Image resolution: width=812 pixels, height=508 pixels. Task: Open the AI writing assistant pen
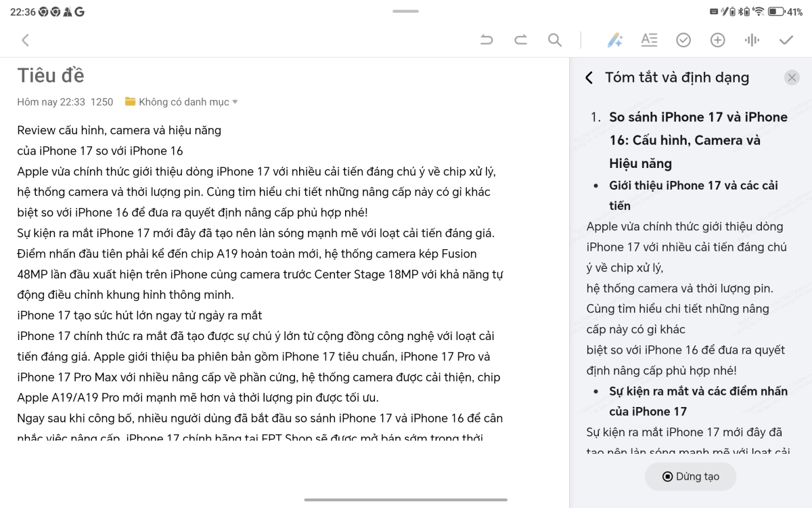tap(614, 40)
